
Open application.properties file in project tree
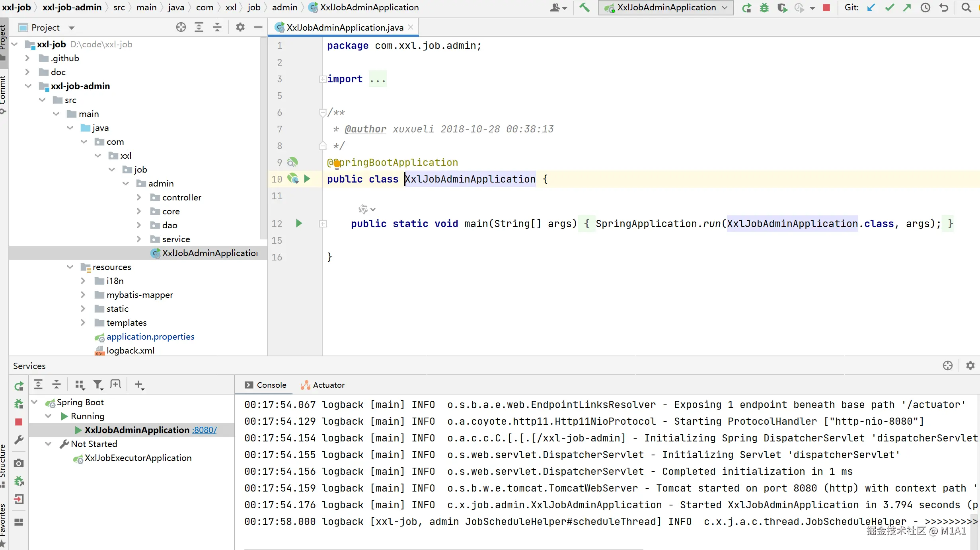click(150, 337)
